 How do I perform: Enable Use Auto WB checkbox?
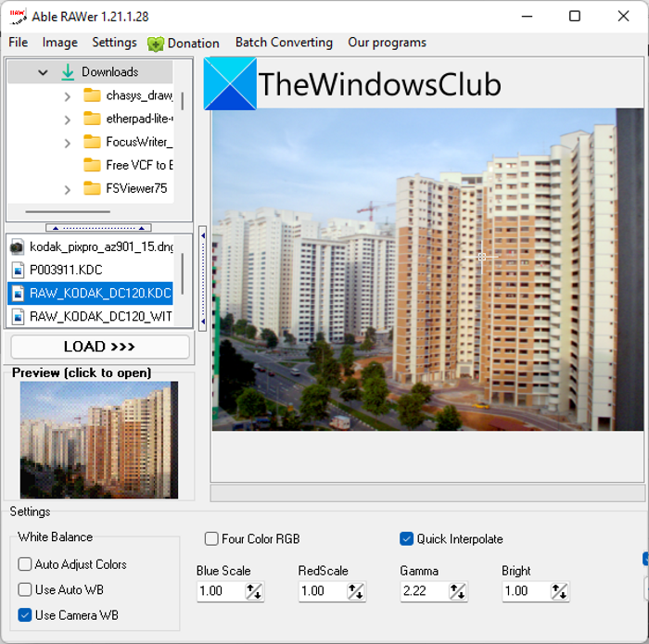point(25,589)
